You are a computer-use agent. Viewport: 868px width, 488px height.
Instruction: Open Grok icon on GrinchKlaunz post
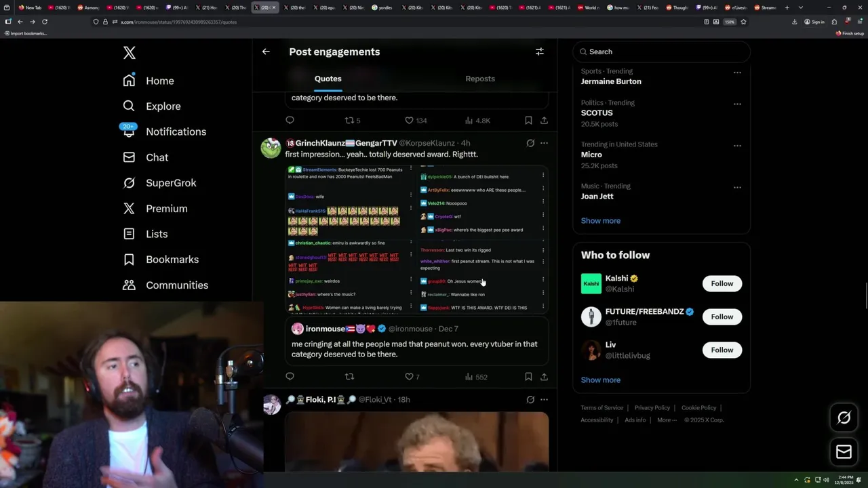[x=530, y=143]
